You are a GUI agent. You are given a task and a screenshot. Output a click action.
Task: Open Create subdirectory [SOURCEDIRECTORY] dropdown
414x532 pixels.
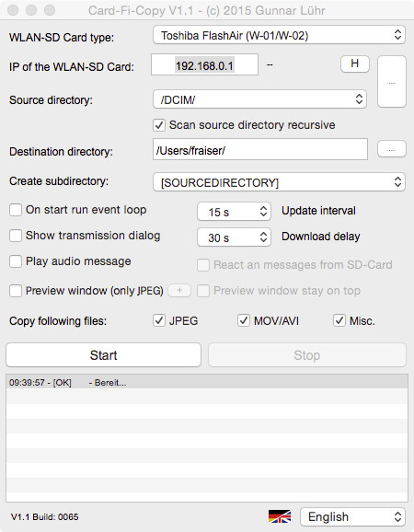279,182
